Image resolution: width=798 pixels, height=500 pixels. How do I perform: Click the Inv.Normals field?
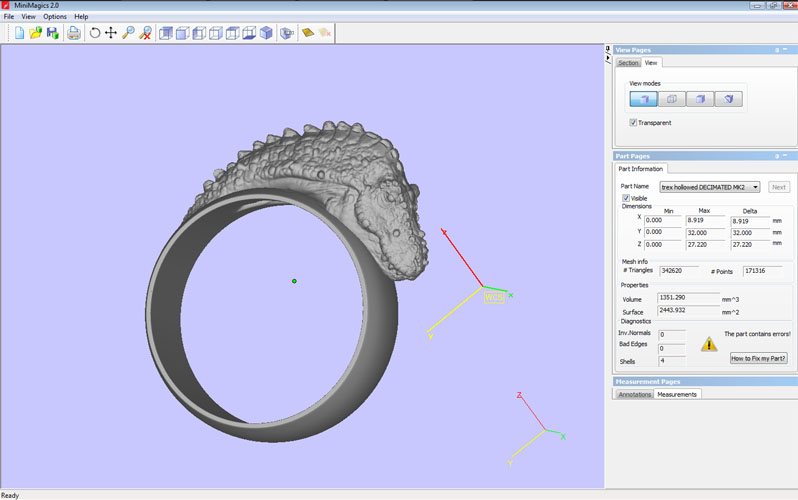(672, 335)
